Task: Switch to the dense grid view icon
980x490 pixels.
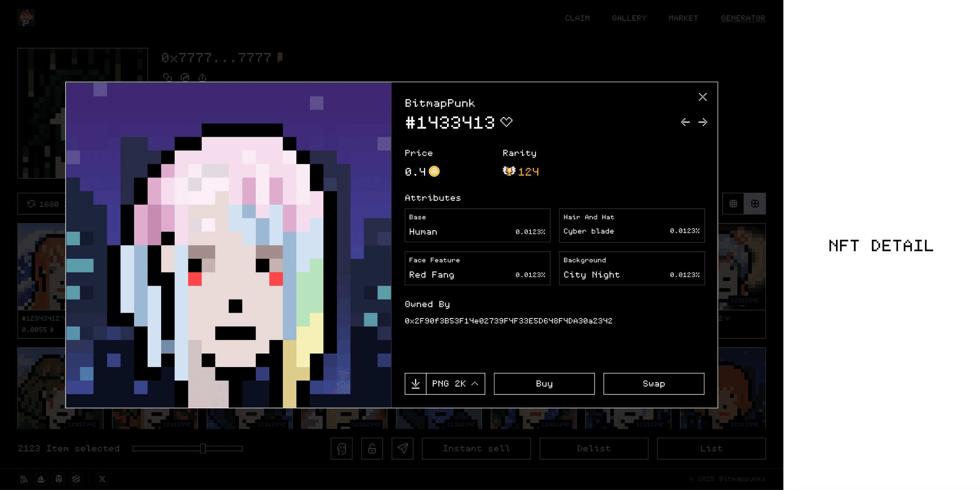Action: (733, 204)
